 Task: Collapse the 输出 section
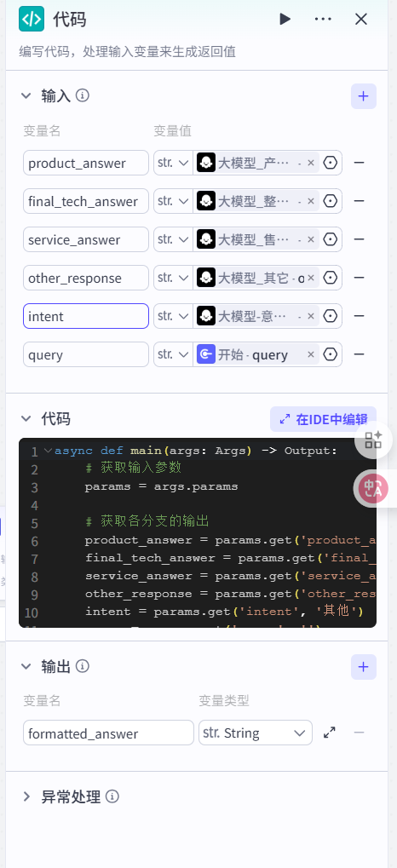pyautogui.click(x=26, y=666)
